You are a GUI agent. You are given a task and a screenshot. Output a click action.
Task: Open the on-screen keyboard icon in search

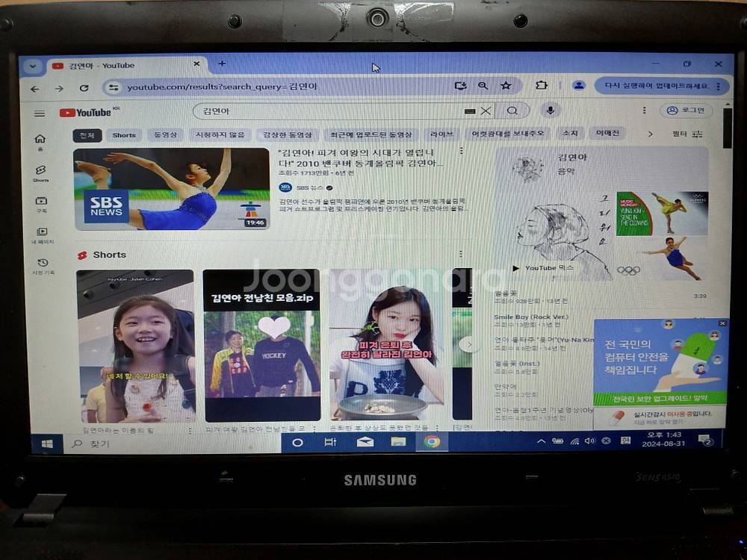[x=470, y=111]
